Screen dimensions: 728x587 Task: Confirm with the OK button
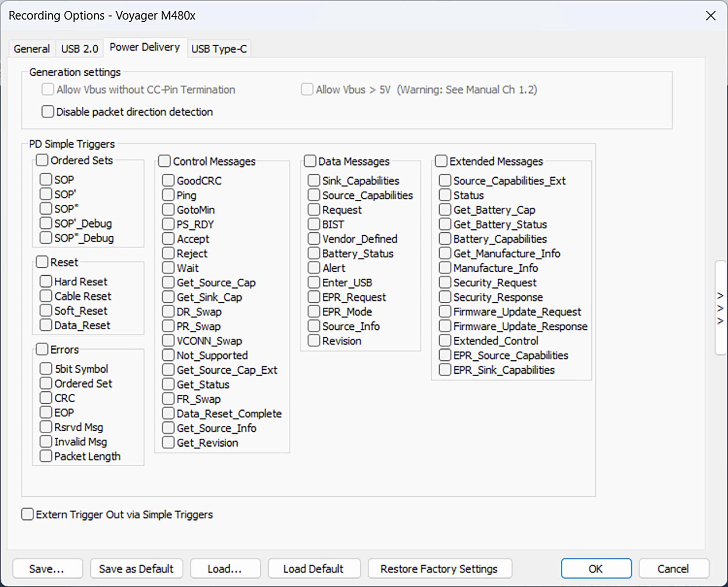click(x=596, y=569)
